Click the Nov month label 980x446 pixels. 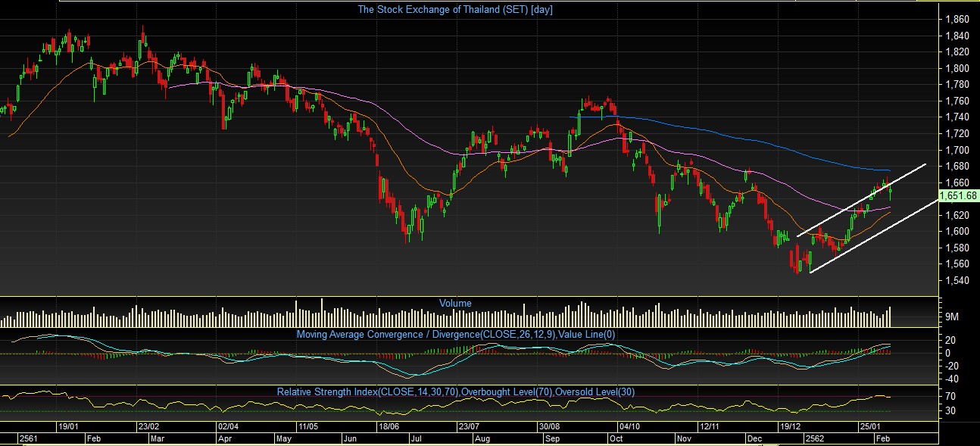coord(684,438)
